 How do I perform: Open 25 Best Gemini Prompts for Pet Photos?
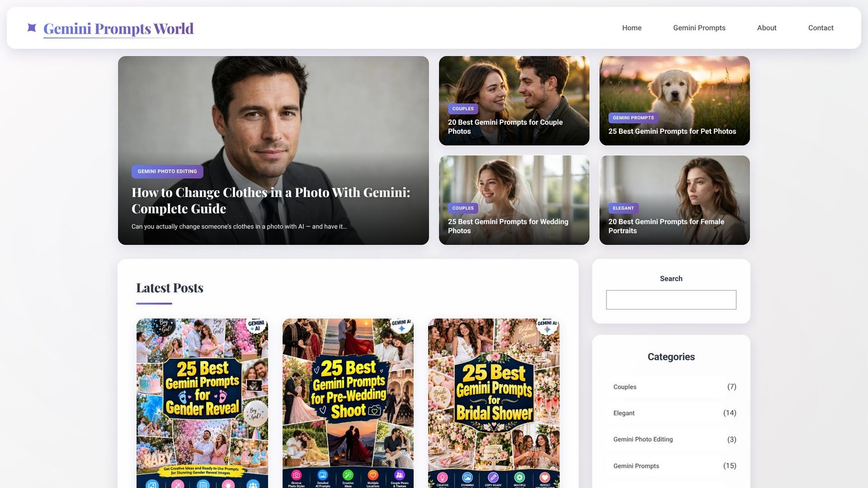click(x=672, y=131)
